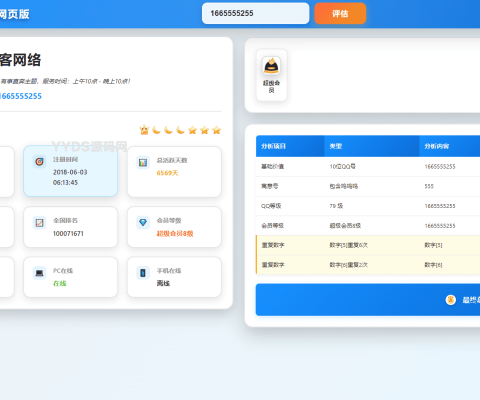Click the 100071671 ranking value

pos(68,233)
